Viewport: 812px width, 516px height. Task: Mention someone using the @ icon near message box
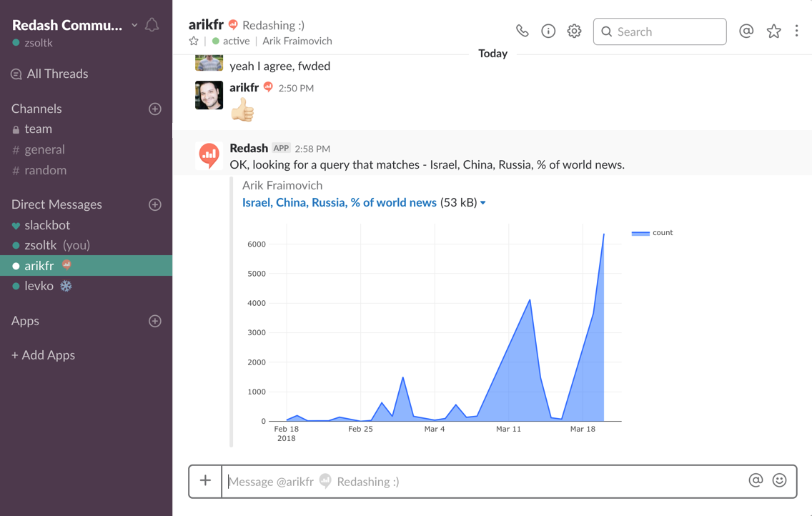(756, 480)
